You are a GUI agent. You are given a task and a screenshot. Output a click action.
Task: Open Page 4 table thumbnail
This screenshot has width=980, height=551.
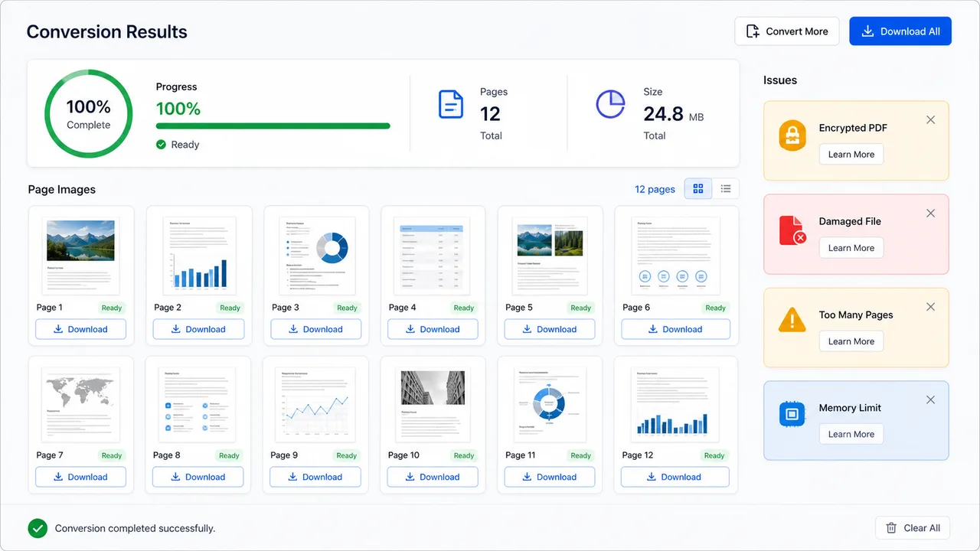432,254
